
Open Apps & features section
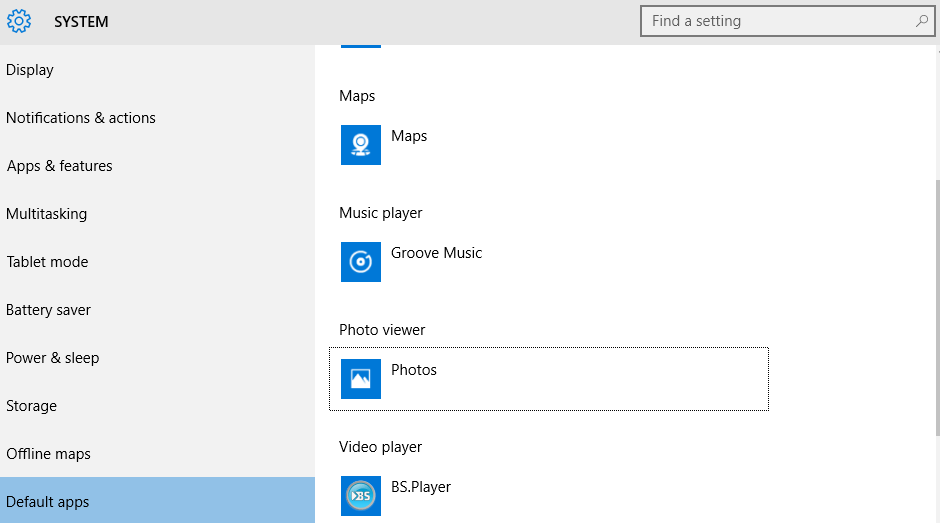60,166
